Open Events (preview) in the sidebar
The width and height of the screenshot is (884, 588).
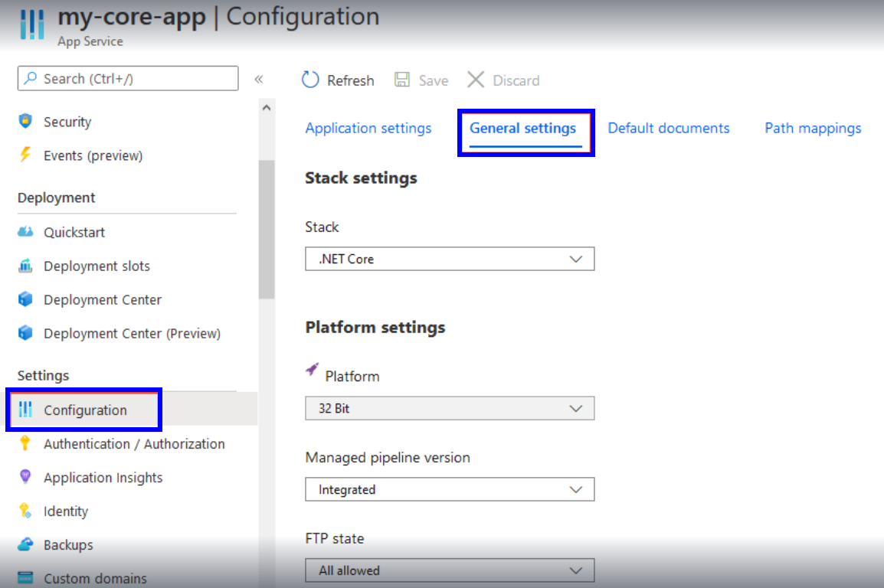coord(93,155)
